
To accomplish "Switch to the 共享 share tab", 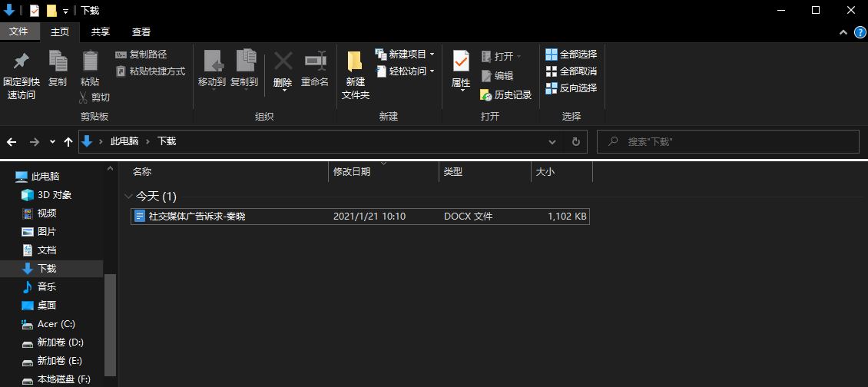I will (100, 32).
